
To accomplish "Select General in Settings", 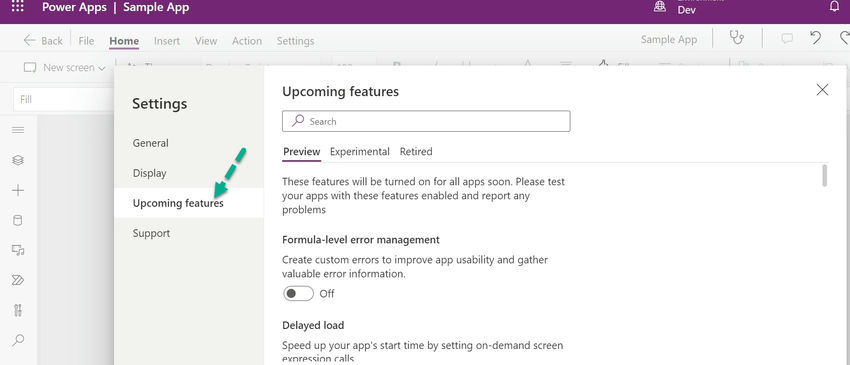I will pos(189,143).
